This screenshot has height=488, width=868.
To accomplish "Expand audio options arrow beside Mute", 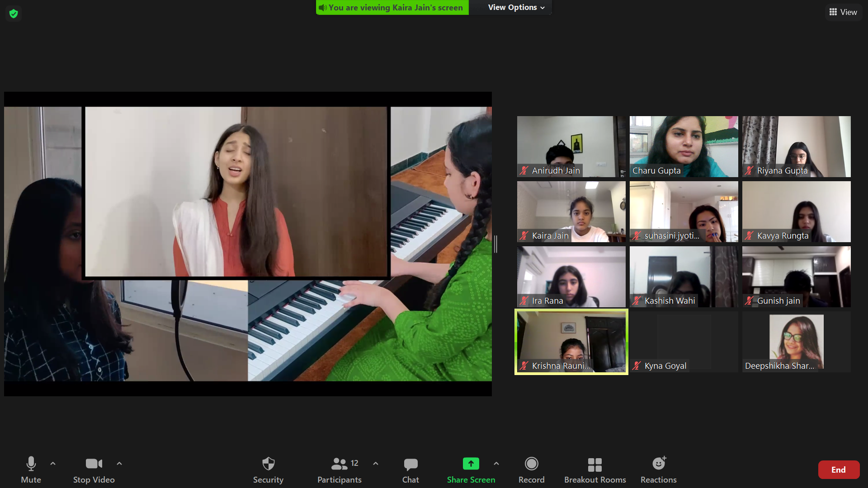I will [x=53, y=464].
